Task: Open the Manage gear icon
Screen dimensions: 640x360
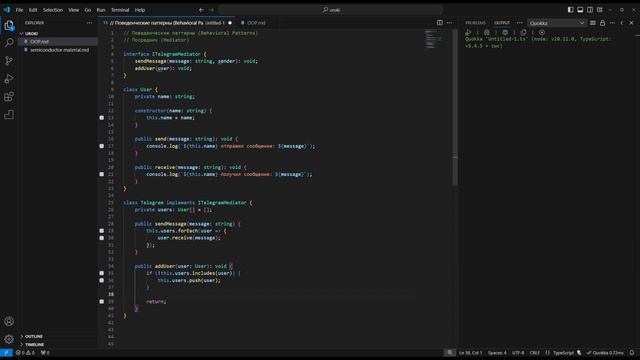Action: 9,339
